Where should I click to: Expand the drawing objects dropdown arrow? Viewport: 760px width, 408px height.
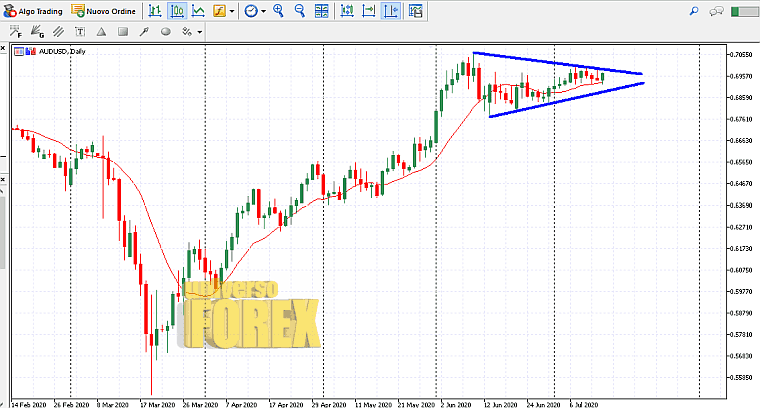click(x=200, y=31)
